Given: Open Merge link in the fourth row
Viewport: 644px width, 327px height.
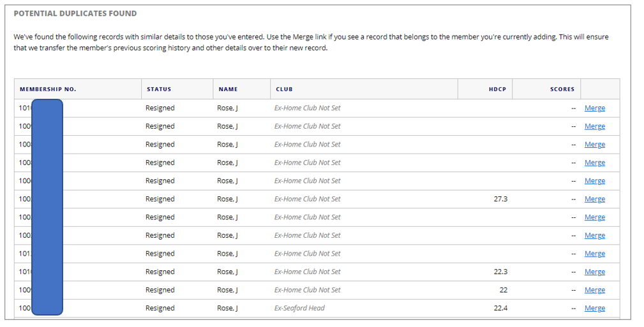Looking at the screenshot, I should (x=594, y=163).
